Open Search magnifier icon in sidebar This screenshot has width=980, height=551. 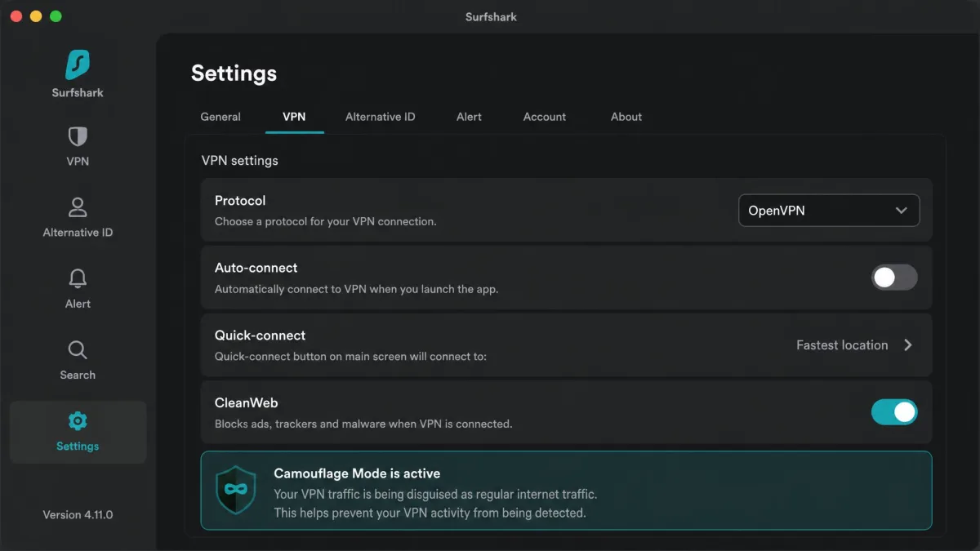[78, 350]
